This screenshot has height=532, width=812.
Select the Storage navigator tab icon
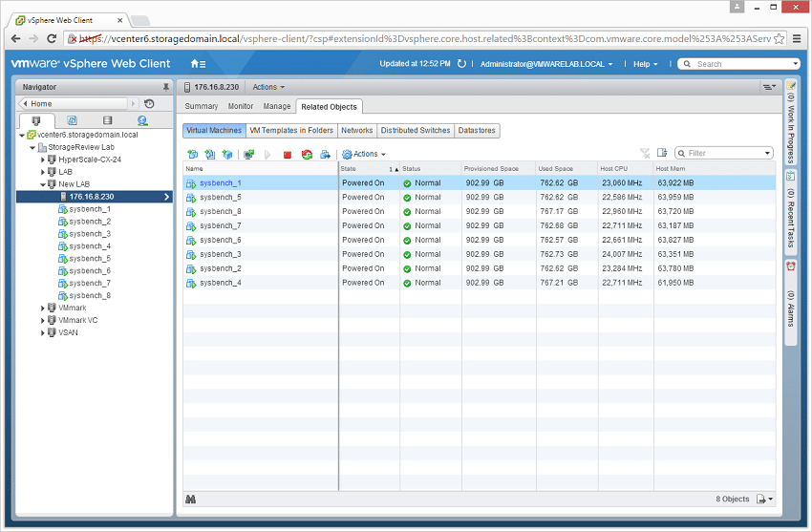coord(107,120)
